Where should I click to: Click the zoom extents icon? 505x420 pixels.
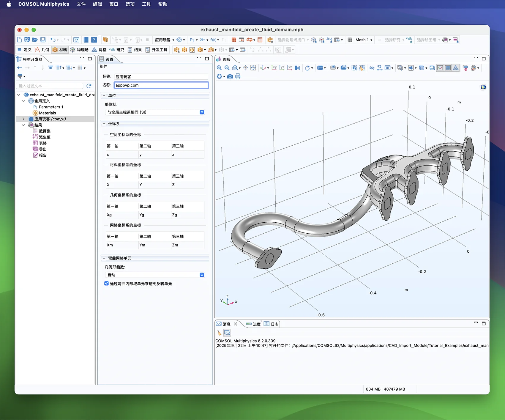coord(253,68)
